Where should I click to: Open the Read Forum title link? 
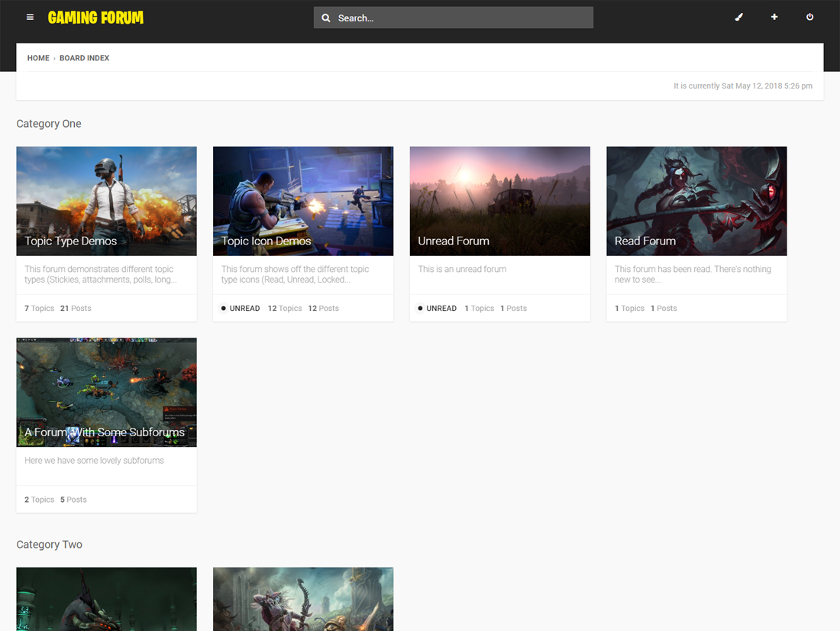pos(645,241)
